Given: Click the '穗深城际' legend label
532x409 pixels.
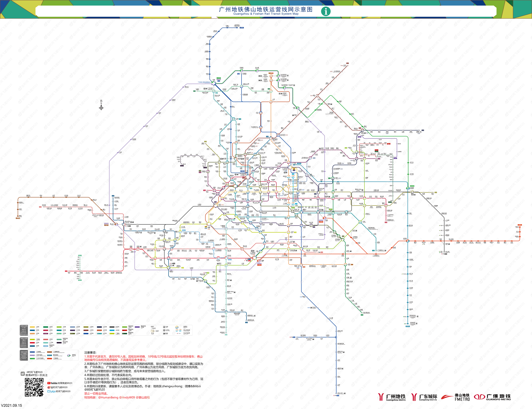Looking at the screenshot, I should click(56, 355).
